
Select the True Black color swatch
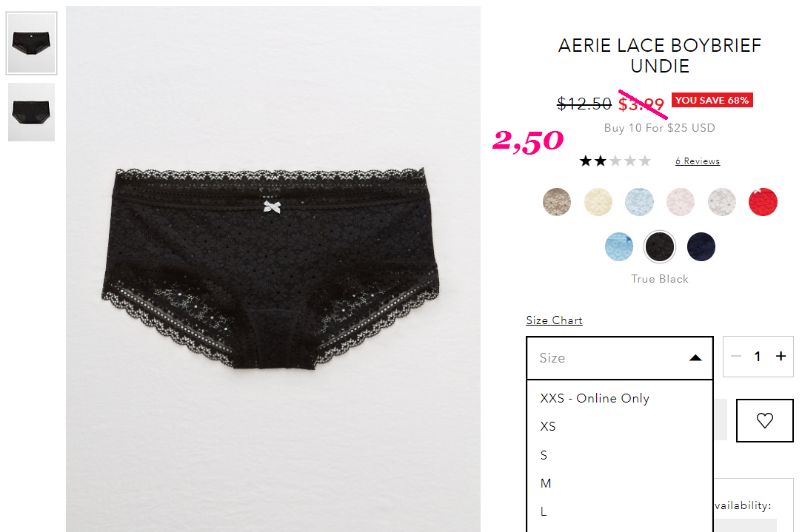point(659,247)
